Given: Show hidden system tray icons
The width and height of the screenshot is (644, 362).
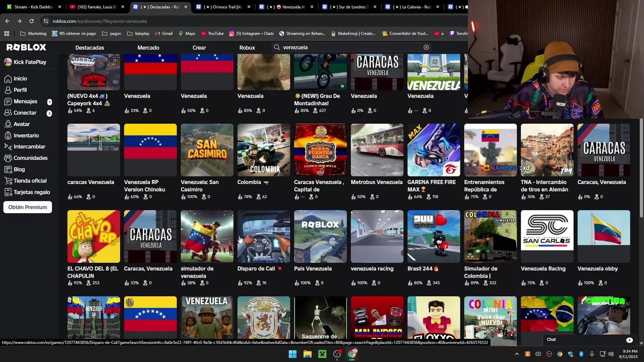Looking at the screenshot, I should click(517, 354).
